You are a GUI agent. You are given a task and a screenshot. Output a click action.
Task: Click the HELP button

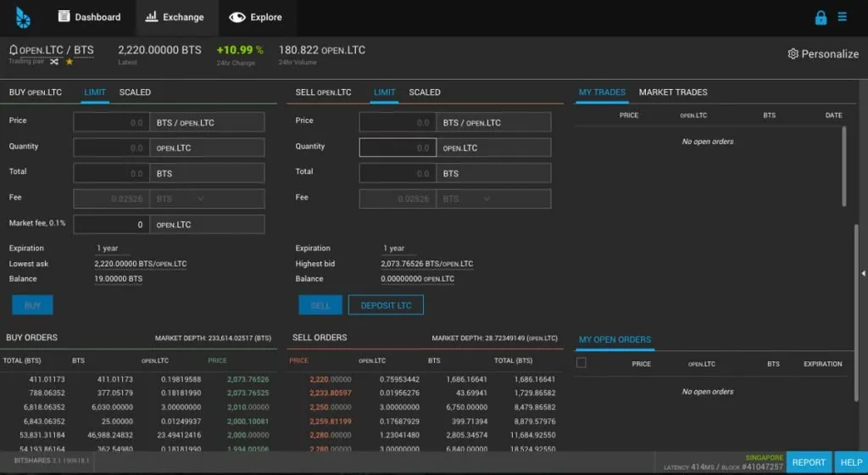851,462
